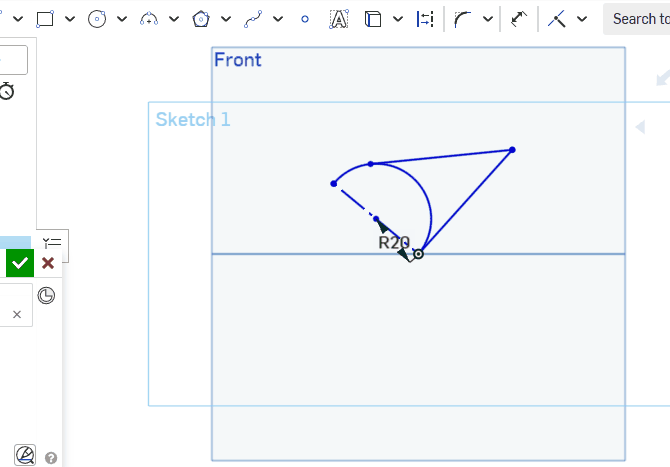Select the 3-point arc tool

click(x=149, y=19)
